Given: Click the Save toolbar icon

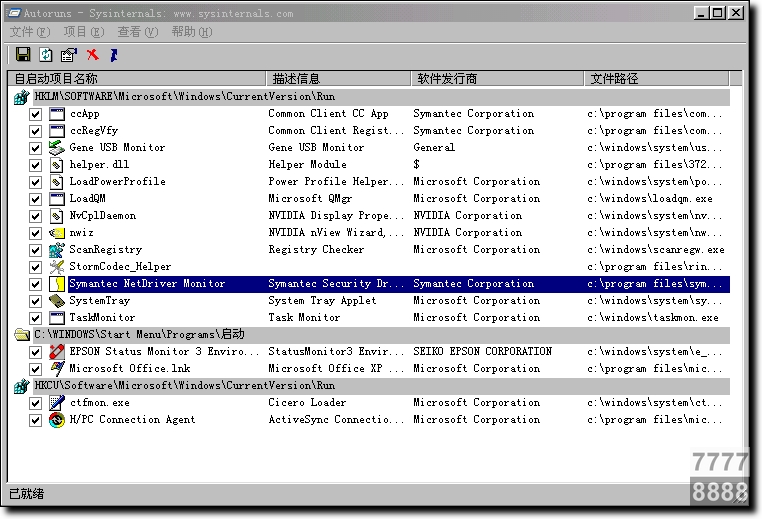Looking at the screenshot, I should [23, 54].
